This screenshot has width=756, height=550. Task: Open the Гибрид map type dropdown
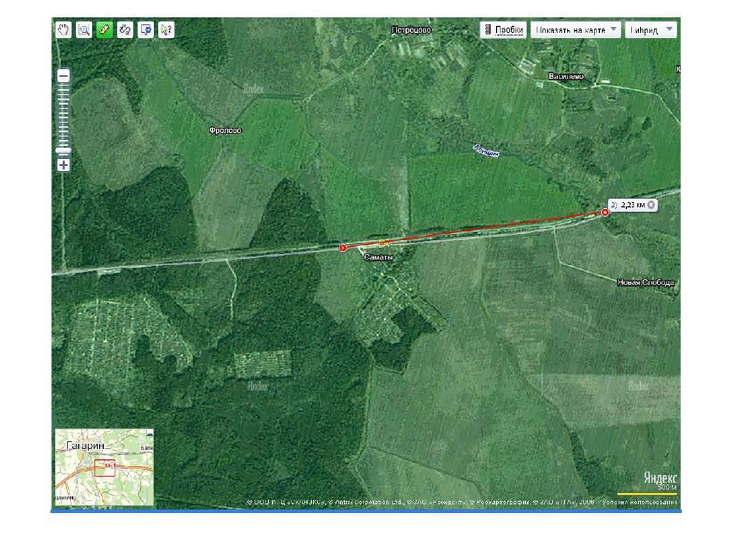tap(650, 30)
